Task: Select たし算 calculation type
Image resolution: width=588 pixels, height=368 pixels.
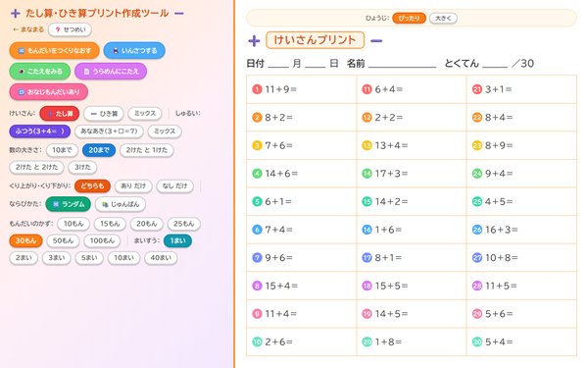Action: tap(60, 114)
